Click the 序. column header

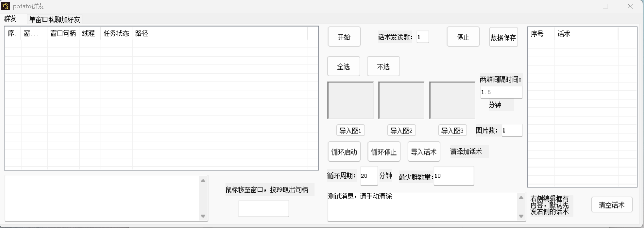point(13,34)
